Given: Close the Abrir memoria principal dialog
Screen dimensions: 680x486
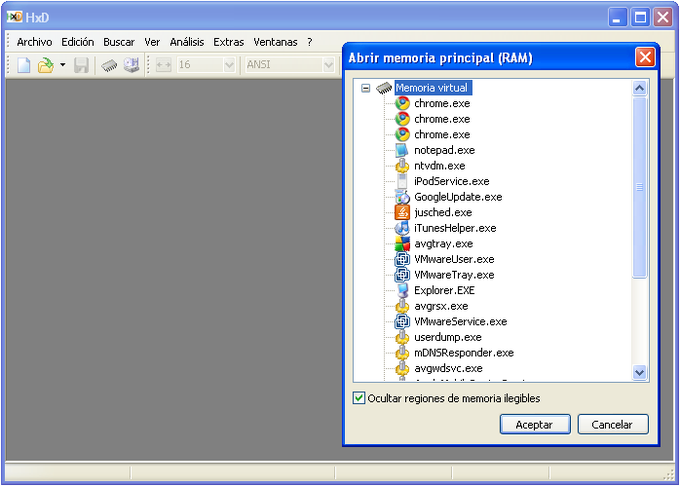Looking at the screenshot, I should click(x=645, y=57).
